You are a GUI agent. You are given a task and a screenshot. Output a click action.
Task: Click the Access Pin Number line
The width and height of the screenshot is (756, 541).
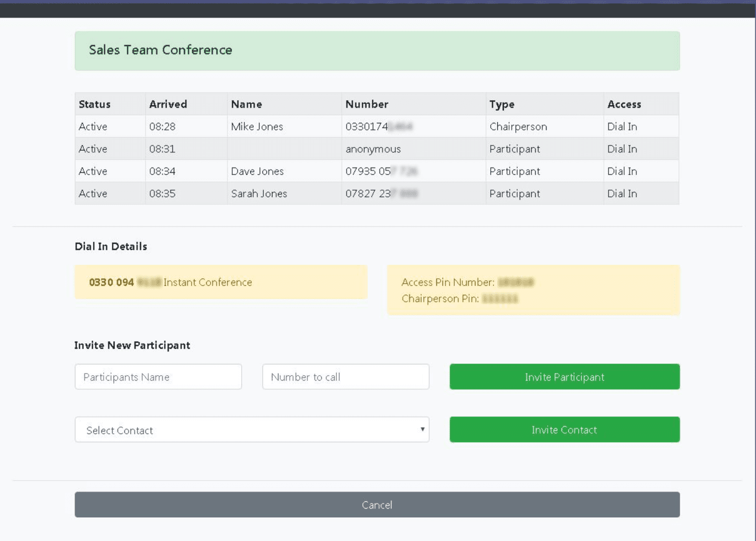pos(468,282)
